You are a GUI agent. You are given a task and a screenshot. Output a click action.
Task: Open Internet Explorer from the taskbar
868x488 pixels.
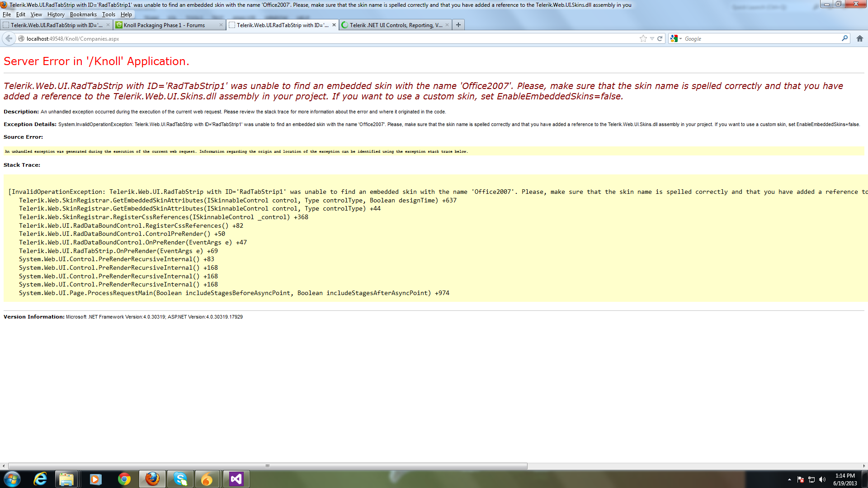click(40, 479)
